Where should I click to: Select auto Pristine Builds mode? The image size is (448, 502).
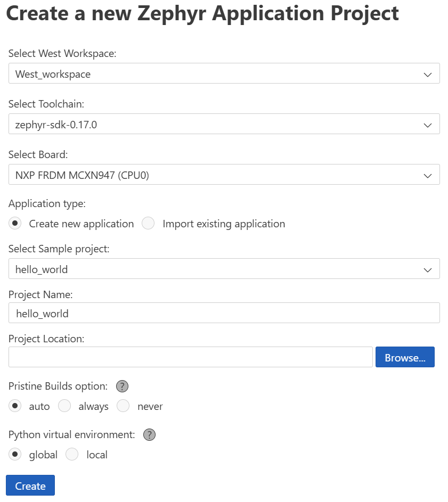pyautogui.click(x=15, y=406)
